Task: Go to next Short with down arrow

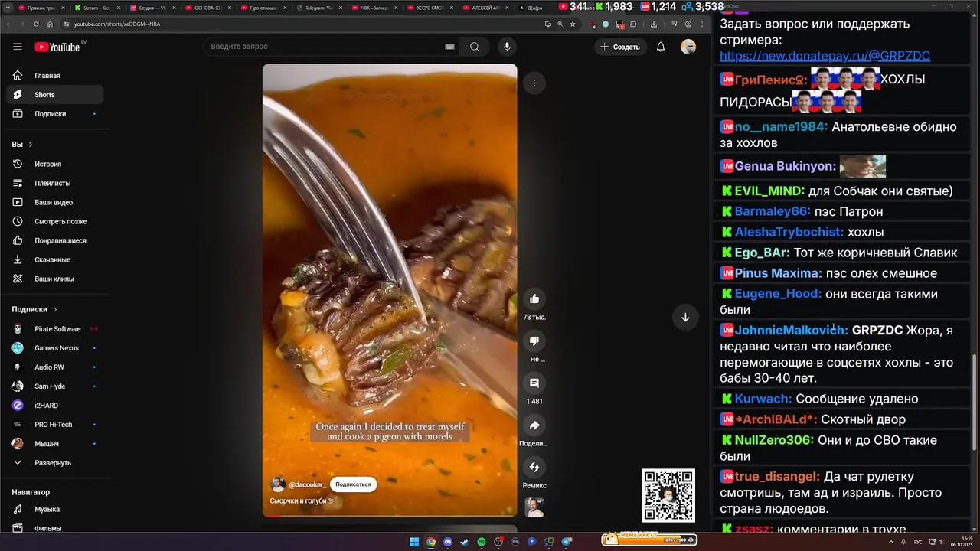Action: 685,317
